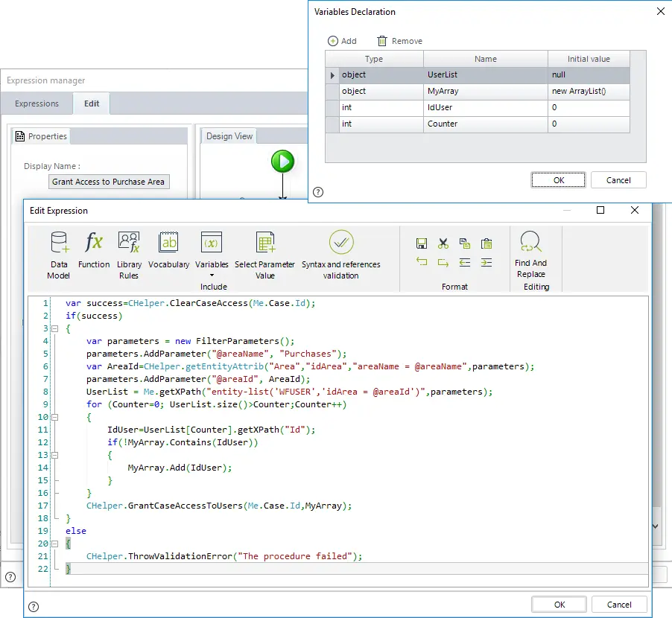Image resolution: width=672 pixels, height=618 pixels.
Task: Click code line 1 ClearCaseAccess
Action: click(190, 303)
